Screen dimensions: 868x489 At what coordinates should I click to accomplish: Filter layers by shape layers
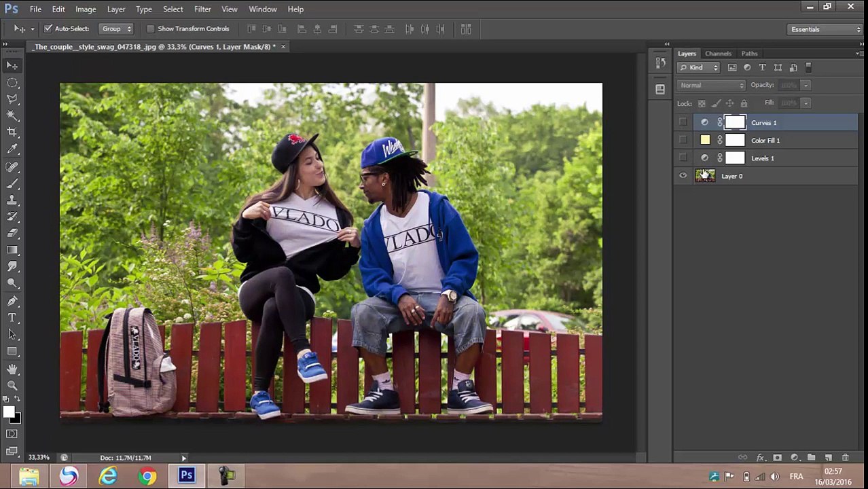(778, 67)
